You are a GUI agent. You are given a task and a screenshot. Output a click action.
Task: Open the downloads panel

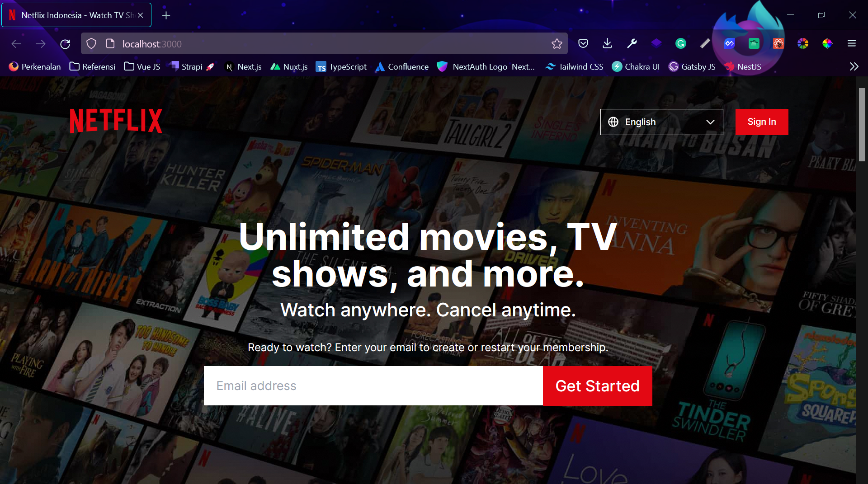tap(607, 43)
